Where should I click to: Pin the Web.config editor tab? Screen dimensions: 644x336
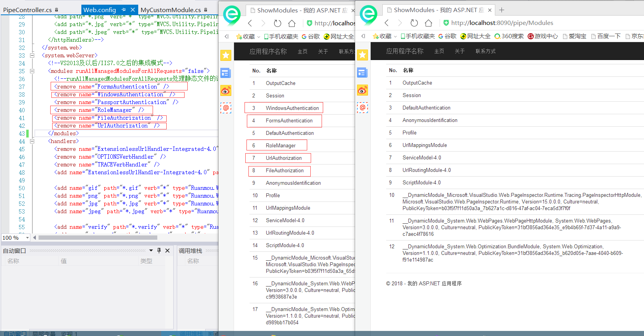pos(124,10)
